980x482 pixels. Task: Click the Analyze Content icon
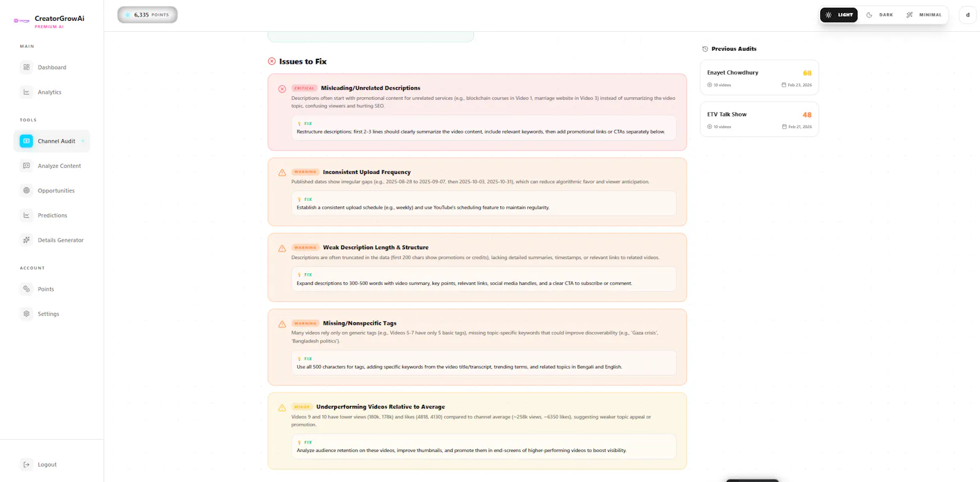(26, 166)
